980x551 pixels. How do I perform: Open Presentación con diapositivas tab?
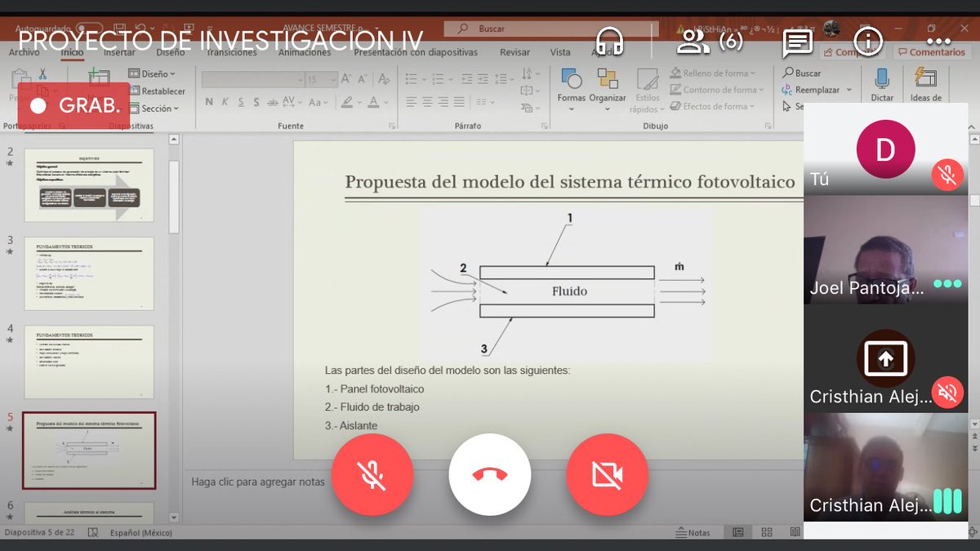tap(416, 52)
